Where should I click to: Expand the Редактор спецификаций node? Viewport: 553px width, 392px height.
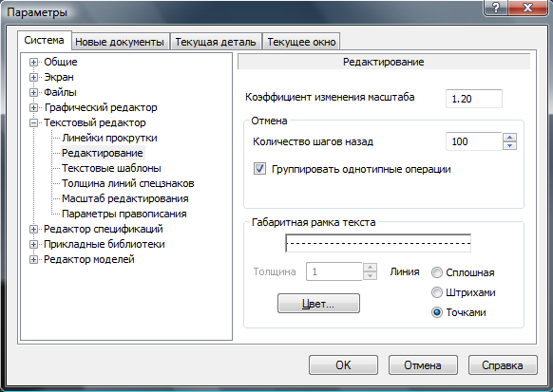pos(33,230)
